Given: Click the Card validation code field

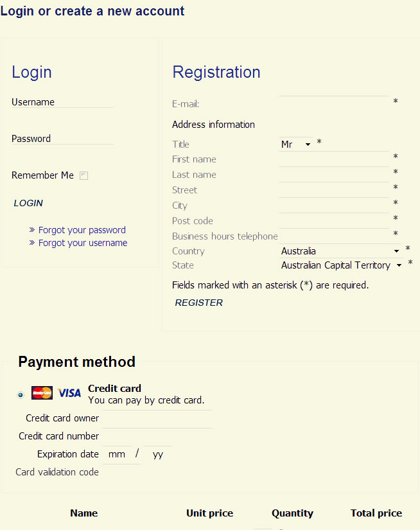Looking at the screenshot, I should [121, 472].
